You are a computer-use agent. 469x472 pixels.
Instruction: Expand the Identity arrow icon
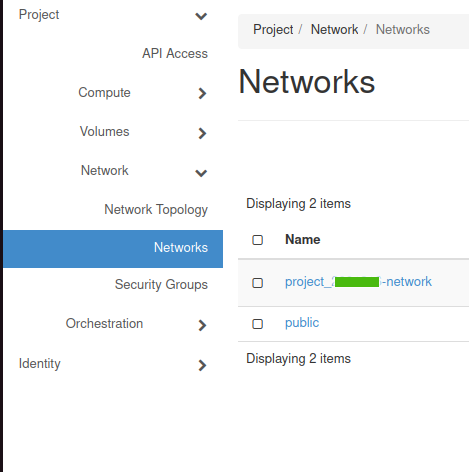click(202, 365)
